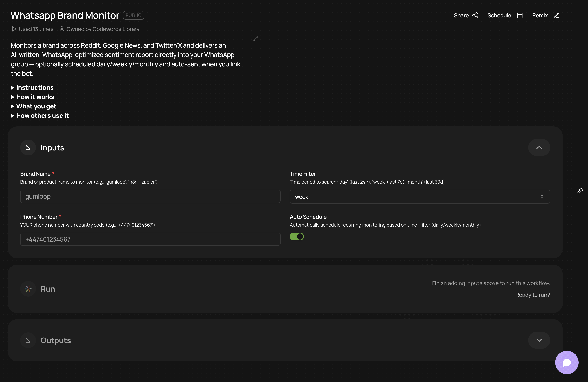
Task: Click the Inputs arrow icon
Action: click(28, 148)
